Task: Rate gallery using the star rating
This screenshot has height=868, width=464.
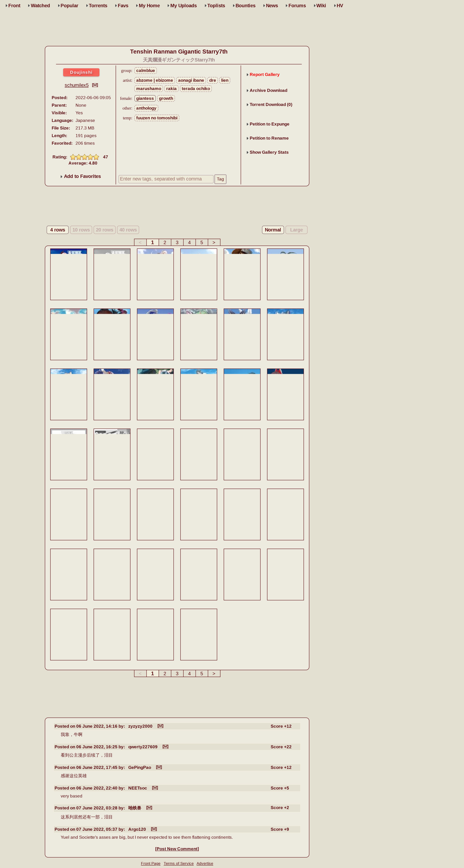Action: 85,157
